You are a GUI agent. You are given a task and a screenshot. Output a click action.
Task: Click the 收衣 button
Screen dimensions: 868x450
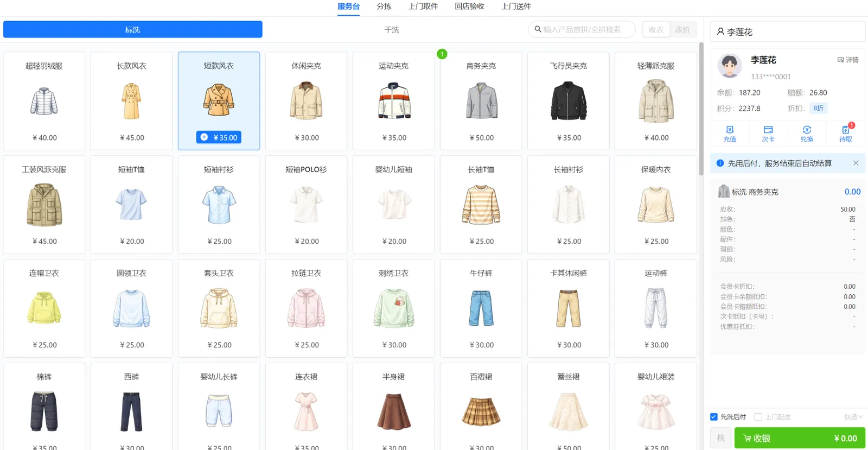coord(656,29)
